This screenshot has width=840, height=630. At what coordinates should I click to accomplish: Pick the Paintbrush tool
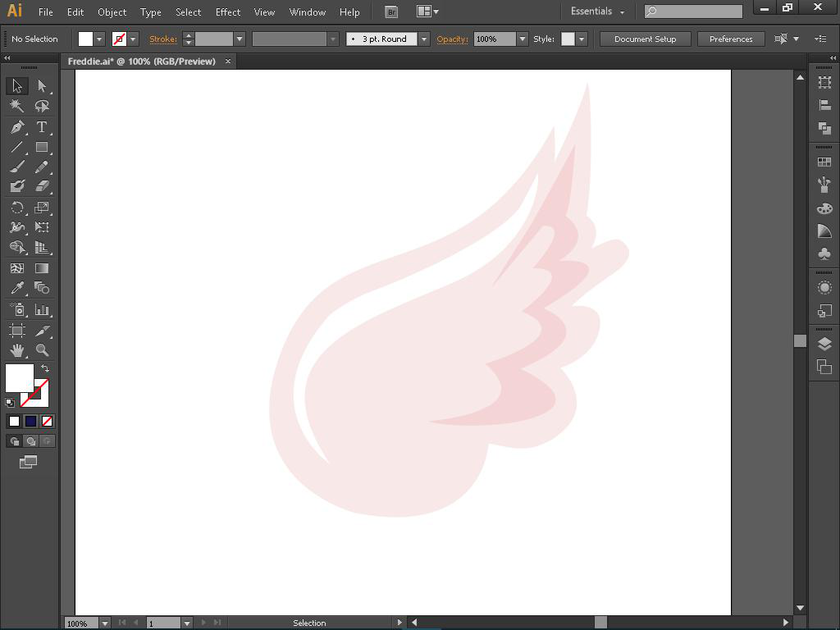(17, 167)
